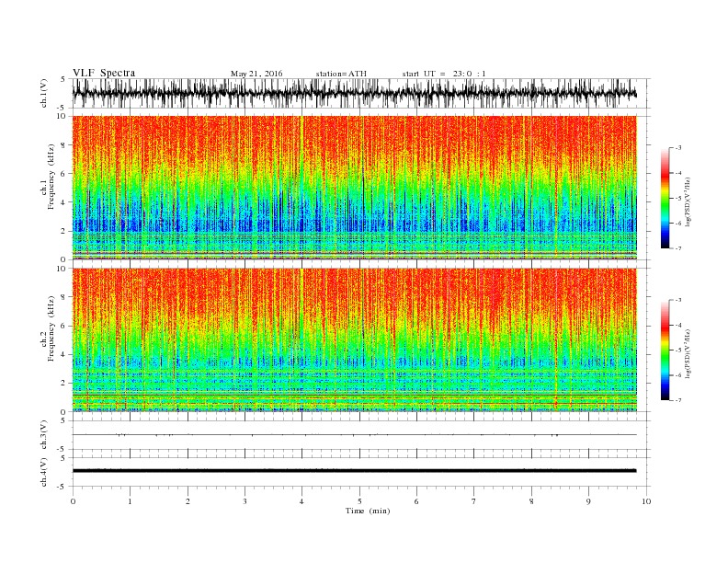This screenshot has height=563, width=728.
Task: Click the "10" tick on the time axis
Action: click(x=646, y=501)
